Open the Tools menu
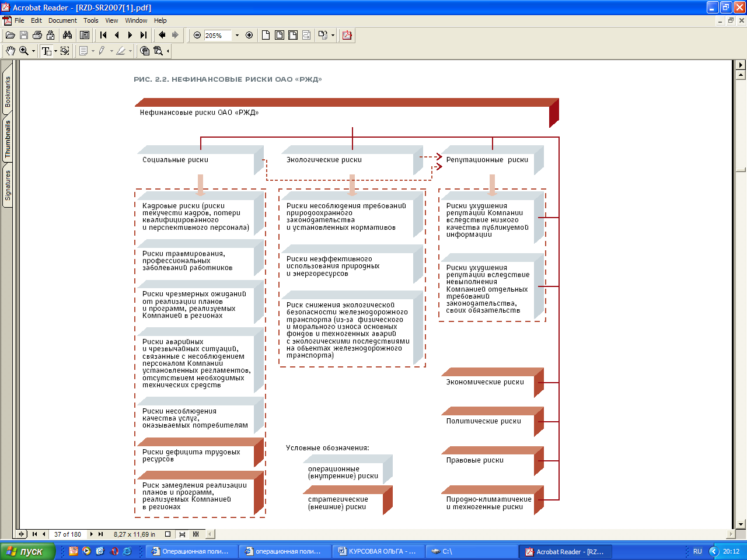The height and width of the screenshot is (560, 747). pos(91,20)
